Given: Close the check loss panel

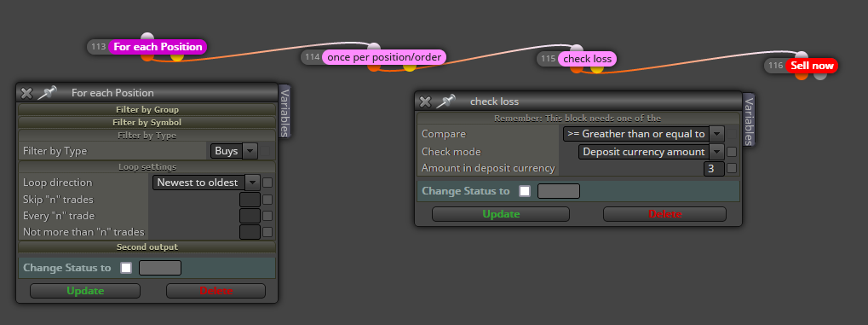Looking at the screenshot, I should tap(425, 102).
